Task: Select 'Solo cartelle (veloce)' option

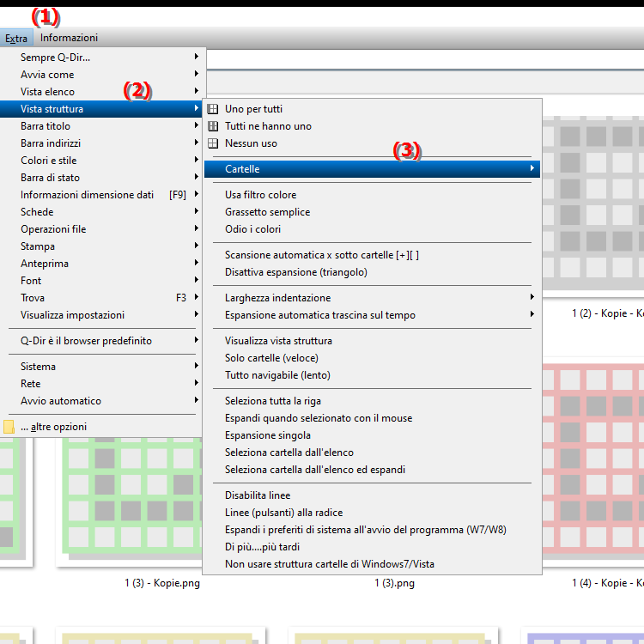Action: pos(372,358)
